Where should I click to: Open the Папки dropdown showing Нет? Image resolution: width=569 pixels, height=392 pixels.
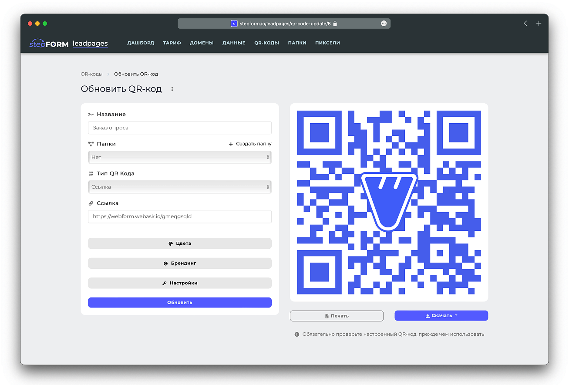click(180, 157)
